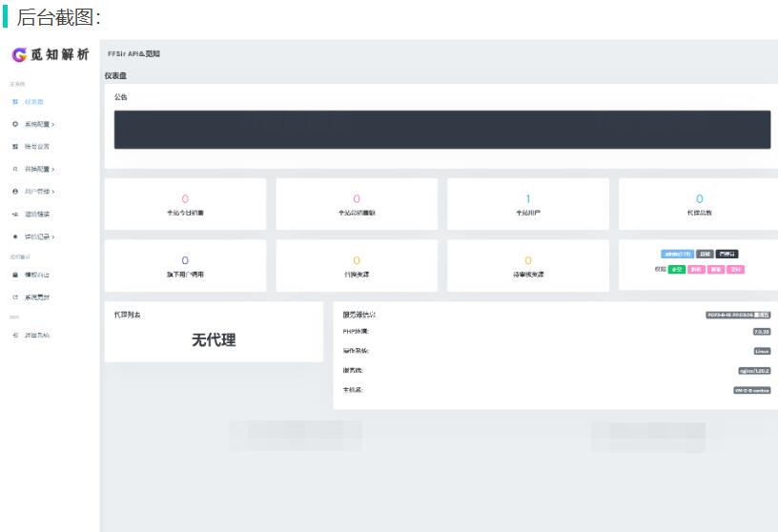Click the PHP版本 label
Screen dimensions: 778x532
coord(356,331)
